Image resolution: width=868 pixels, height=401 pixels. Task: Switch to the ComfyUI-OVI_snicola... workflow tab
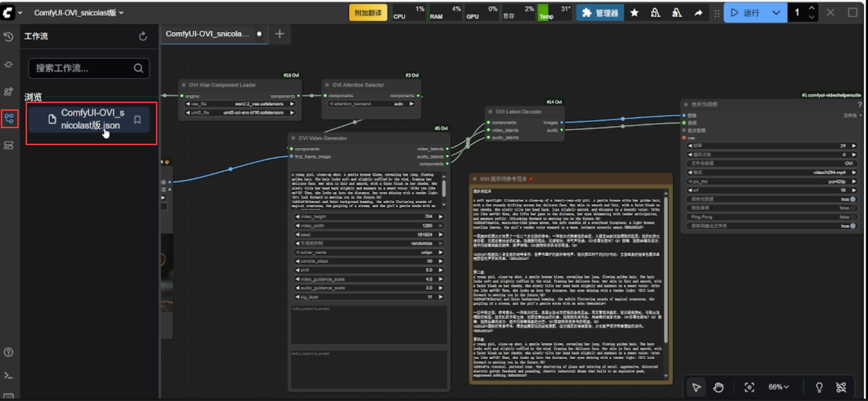click(207, 34)
